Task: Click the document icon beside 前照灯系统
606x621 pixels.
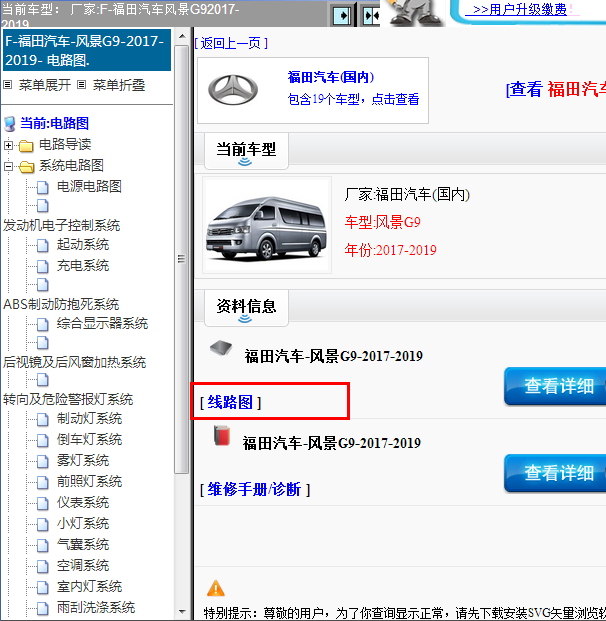Action: point(43,483)
